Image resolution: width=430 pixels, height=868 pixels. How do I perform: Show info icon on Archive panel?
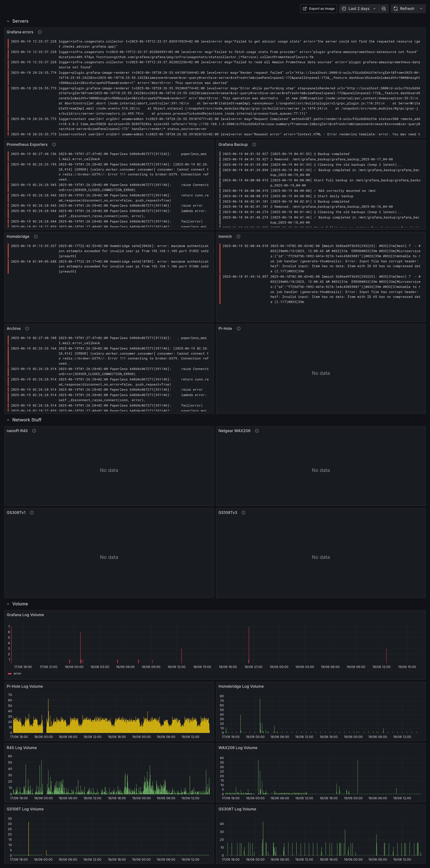pos(27,329)
